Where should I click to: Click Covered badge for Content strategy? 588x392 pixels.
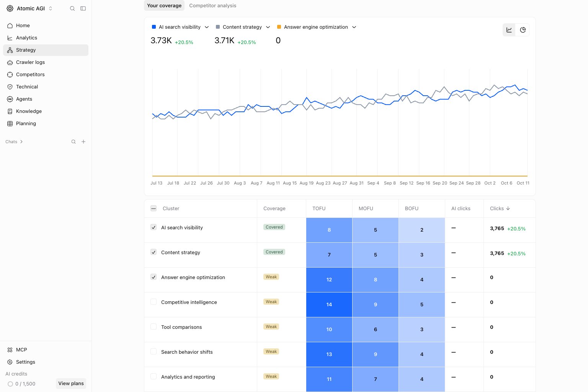coord(274,252)
